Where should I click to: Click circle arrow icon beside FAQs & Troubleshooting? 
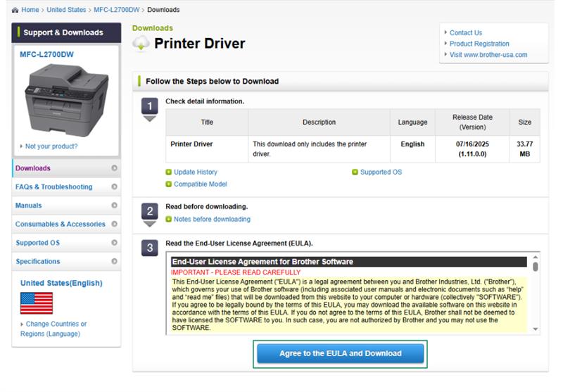pyautogui.click(x=114, y=186)
